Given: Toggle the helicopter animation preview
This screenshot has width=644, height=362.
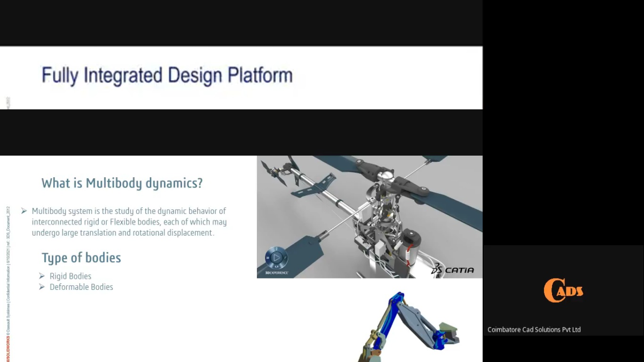Looking at the screenshot, I should (x=370, y=216).
